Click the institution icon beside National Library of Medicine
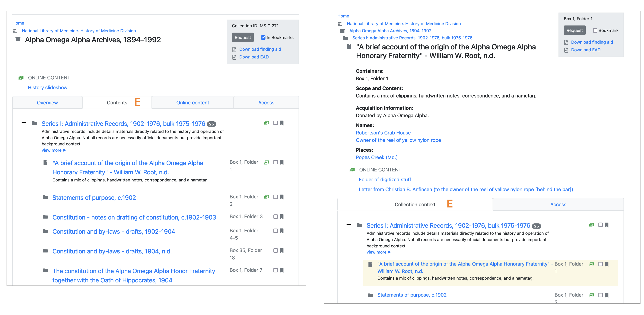Image resolution: width=644 pixels, height=315 pixels. pos(15,31)
